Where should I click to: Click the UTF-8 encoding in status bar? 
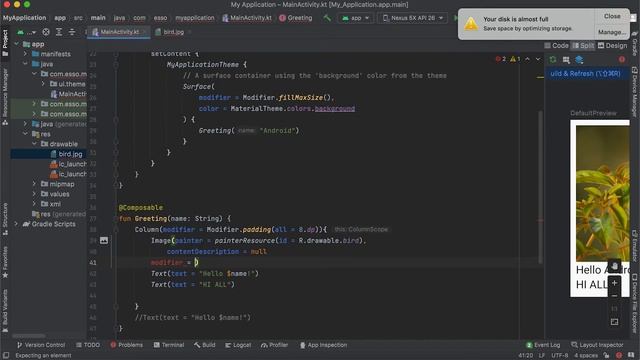point(560,356)
